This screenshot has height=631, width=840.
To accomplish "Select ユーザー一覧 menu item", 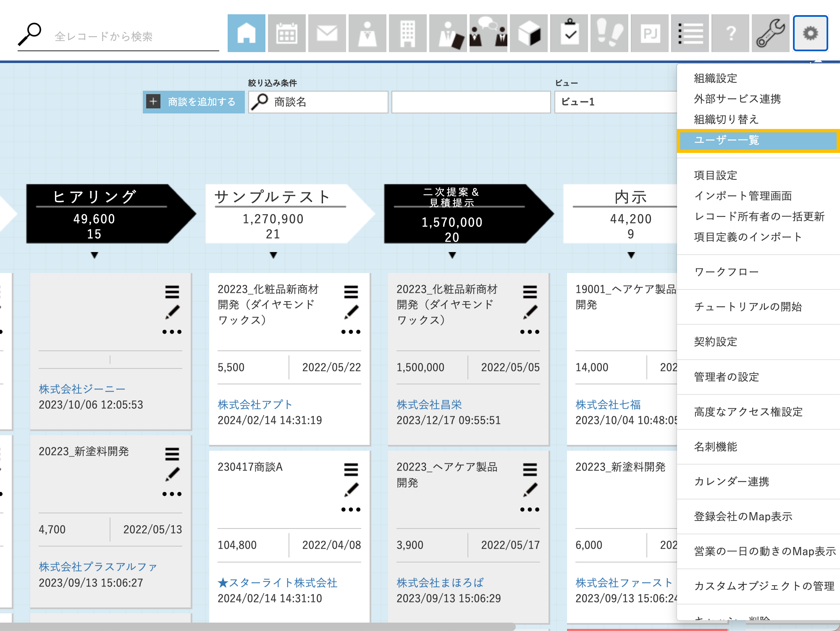I will point(758,140).
